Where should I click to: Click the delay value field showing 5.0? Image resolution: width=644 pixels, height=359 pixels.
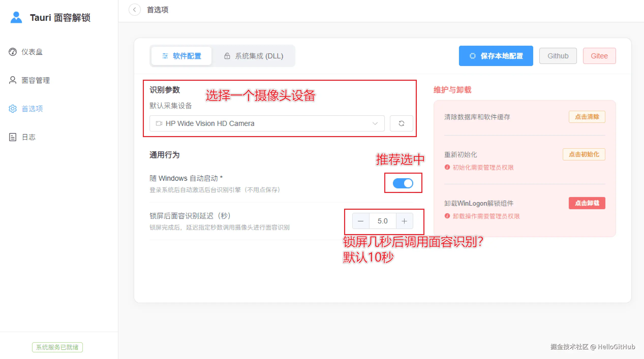(382, 221)
